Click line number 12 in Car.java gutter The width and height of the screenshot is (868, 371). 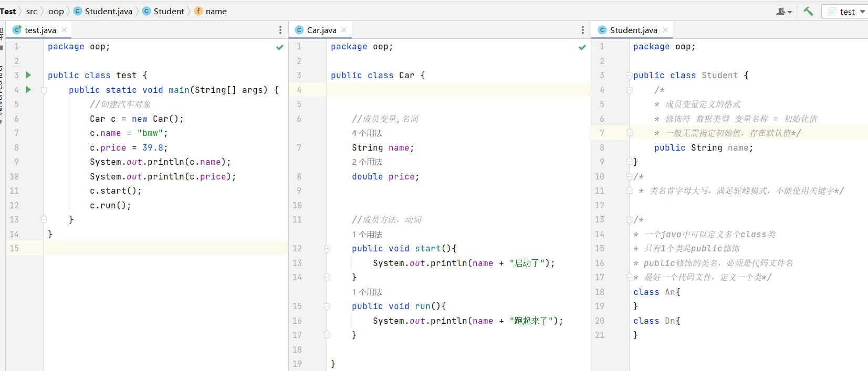(x=297, y=248)
